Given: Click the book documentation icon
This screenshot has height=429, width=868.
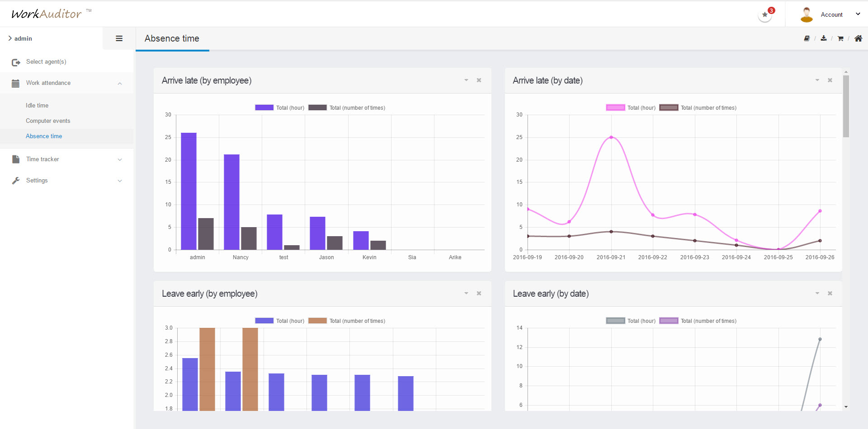Looking at the screenshot, I should [x=807, y=38].
